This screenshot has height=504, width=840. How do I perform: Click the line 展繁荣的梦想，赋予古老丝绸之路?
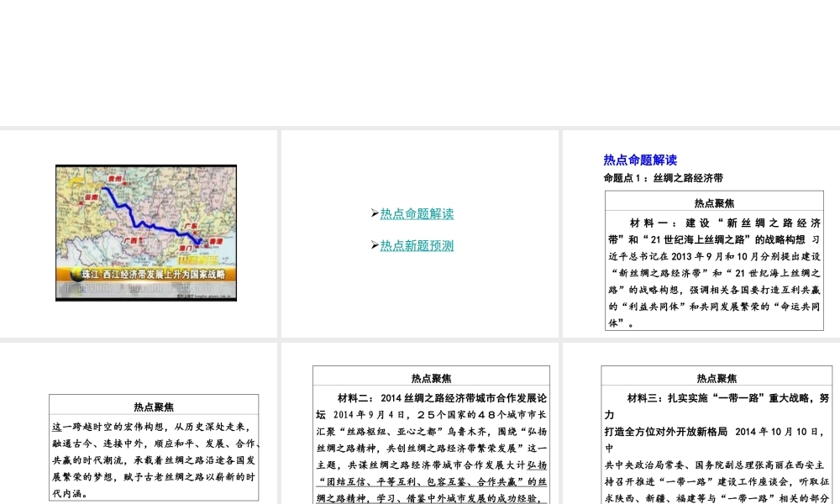pyautogui.click(x=154, y=476)
